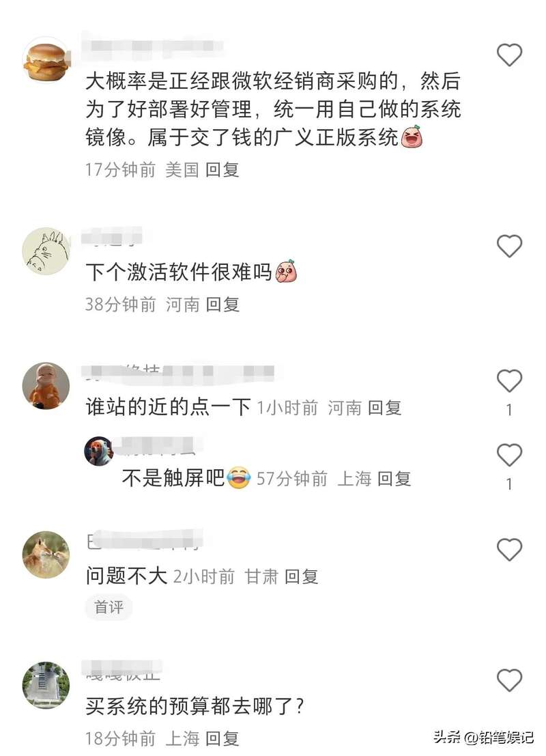Image resolution: width=546 pixels, height=756 pixels.
Task: Reply to the 2小时前 甘肃 comment
Action: point(301,576)
